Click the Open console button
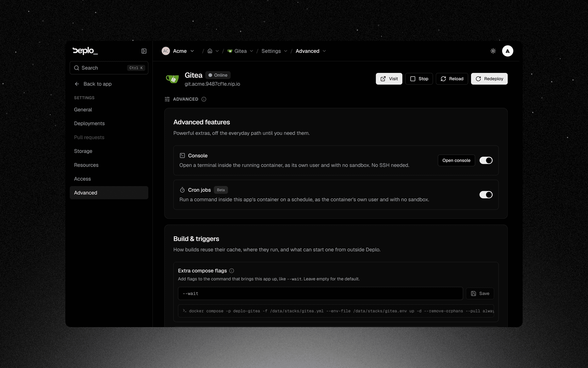588x368 pixels. [x=456, y=160]
